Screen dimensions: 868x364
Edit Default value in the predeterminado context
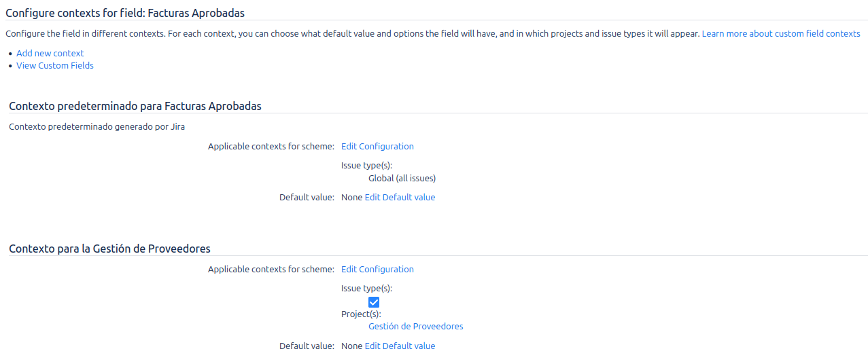click(x=400, y=198)
